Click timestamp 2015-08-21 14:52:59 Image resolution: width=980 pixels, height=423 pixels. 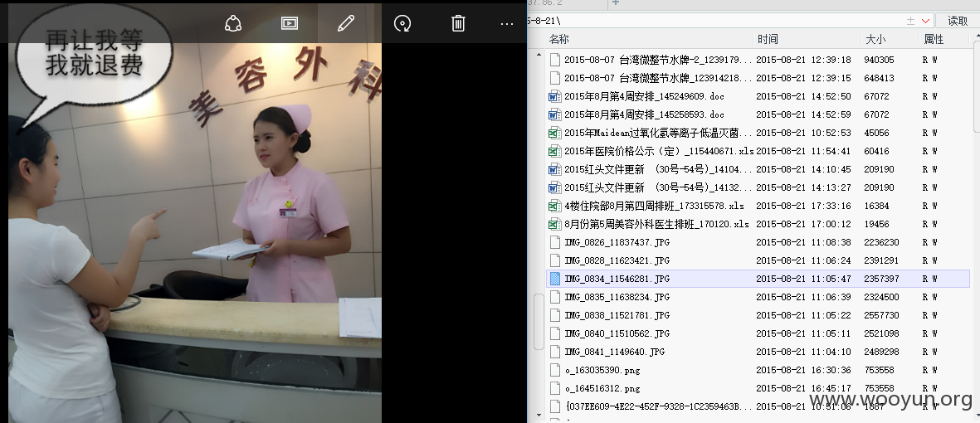(803, 114)
